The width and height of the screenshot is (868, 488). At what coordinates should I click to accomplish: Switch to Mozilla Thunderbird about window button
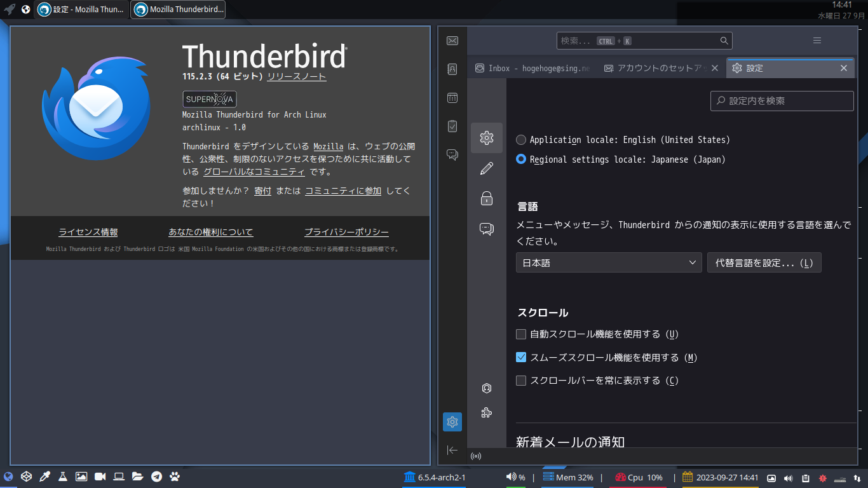tap(178, 10)
